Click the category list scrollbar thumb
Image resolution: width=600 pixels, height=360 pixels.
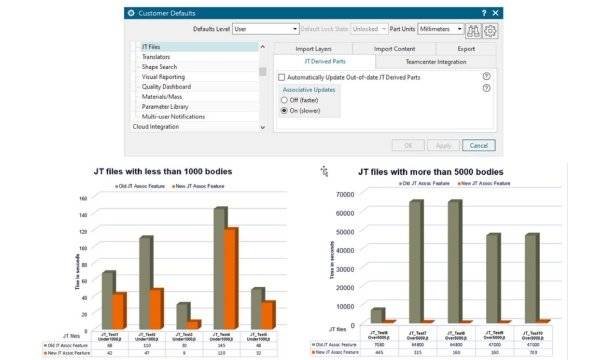pos(262,72)
